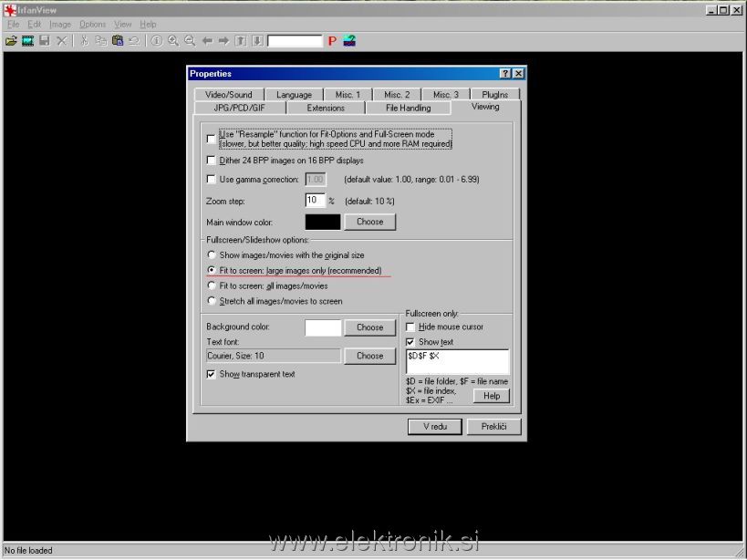
Task: Click the Save floppy disk toolbar icon
Action: [x=45, y=41]
